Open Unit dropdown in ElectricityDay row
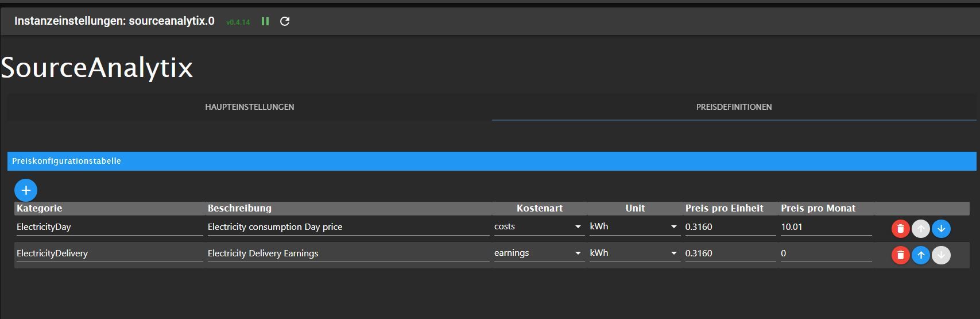 pyautogui.click(x=634, y=226)
